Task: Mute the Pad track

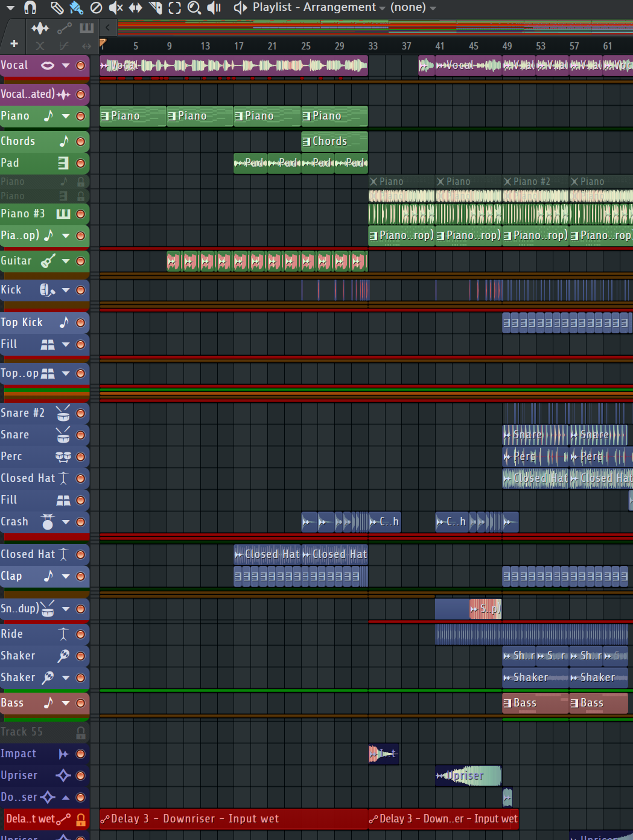Action: tap(80, 163)
